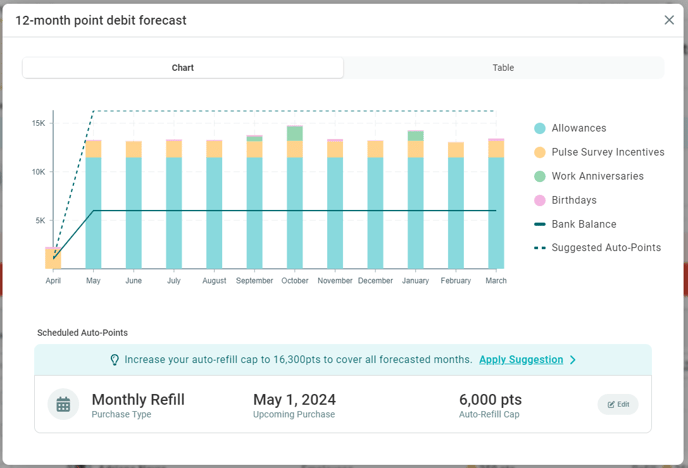Viewport: 688px width, 468px height.
Task: Select the 6,000 pts Auto-Refill Cap value
Action: [x=490, y=400]
